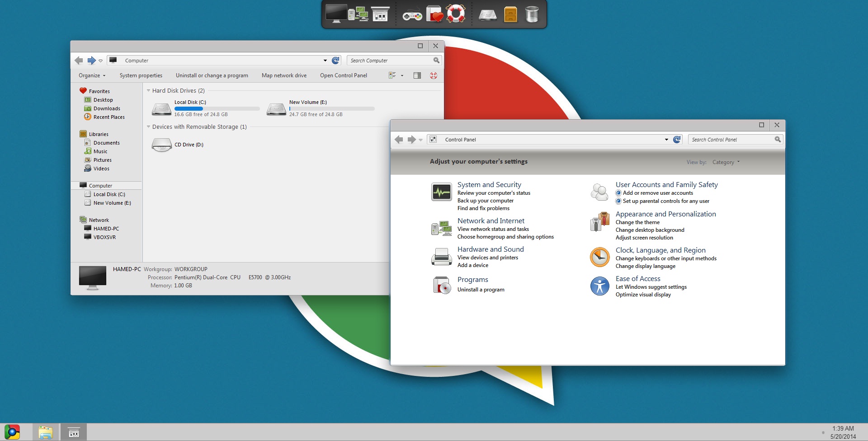Screen dimensions: 868x441
Task: Click the lifebuoy help icon in Explorer toolbar
Action: click(433, 75)
